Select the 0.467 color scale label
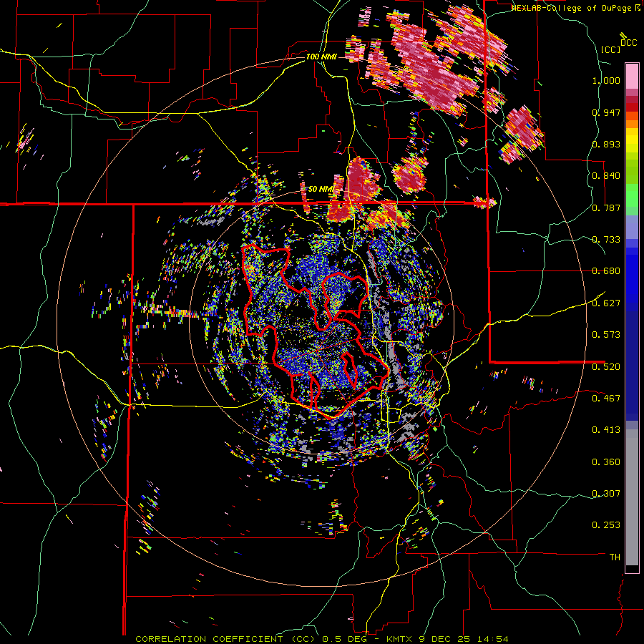644x644 pixels. click(x=606, y=398)
